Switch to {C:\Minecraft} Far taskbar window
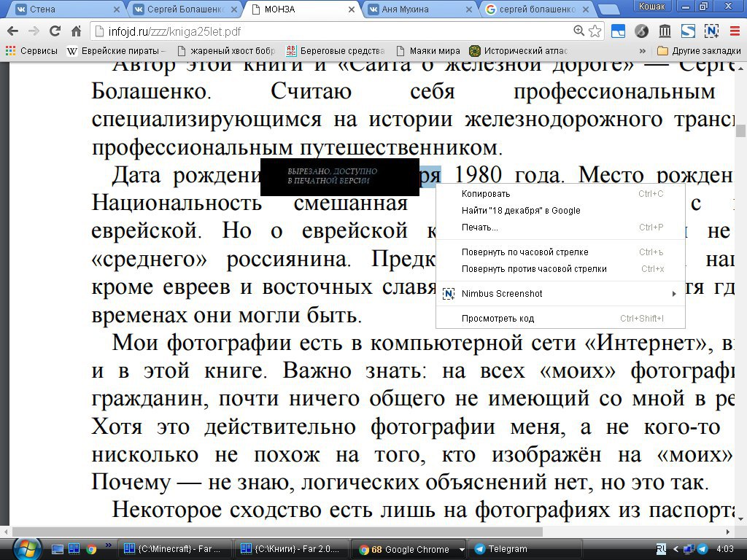The image size is (747, 560). click(x=174, y=549)
